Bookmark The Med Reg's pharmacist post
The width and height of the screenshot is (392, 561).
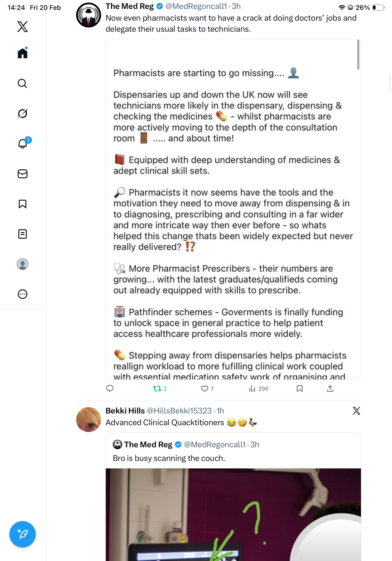(299, 389)
